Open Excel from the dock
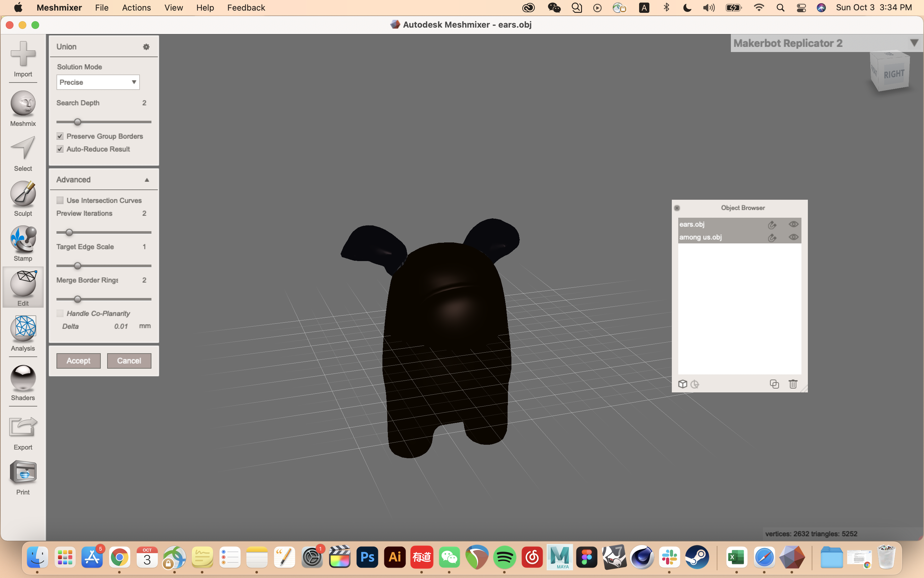The width and height of the screenshot is (924, 578). [737, 557]
